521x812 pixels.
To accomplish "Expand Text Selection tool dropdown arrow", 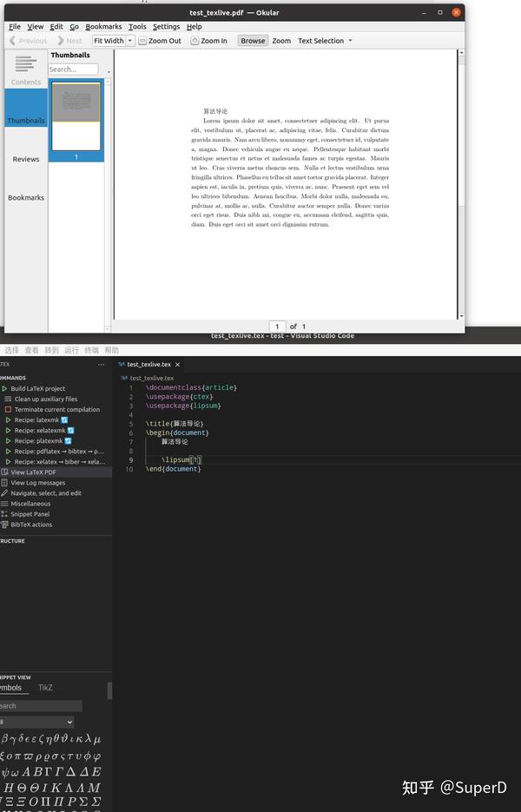I will pos(350,41).
